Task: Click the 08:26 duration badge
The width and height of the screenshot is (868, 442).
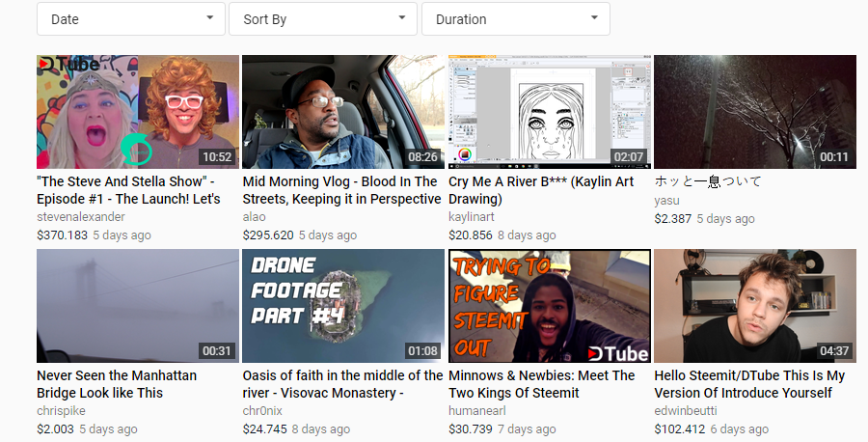Action: coord(423,156)
